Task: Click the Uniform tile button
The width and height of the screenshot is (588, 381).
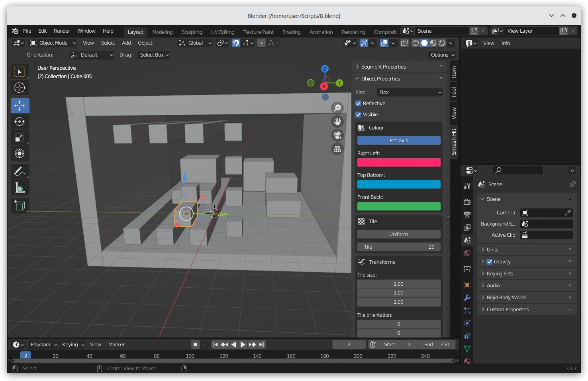Action: click(399, 234)
